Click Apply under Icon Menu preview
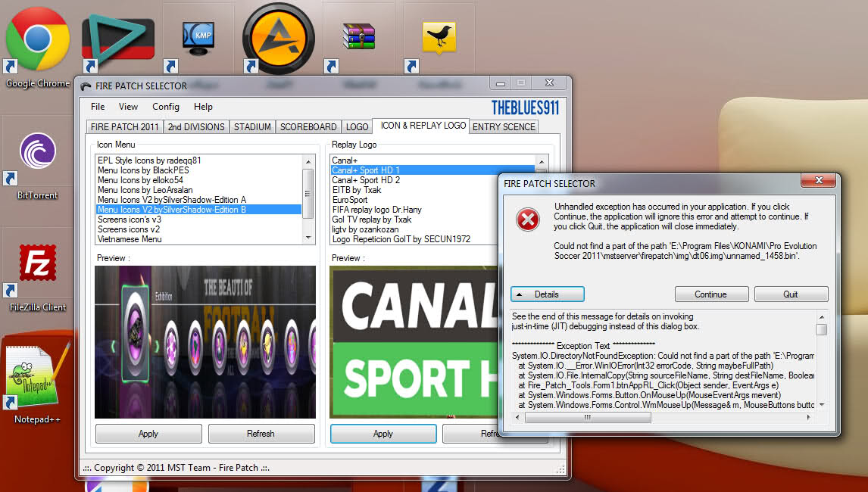The width and height of the screenshot is (868, 492). 148,433
